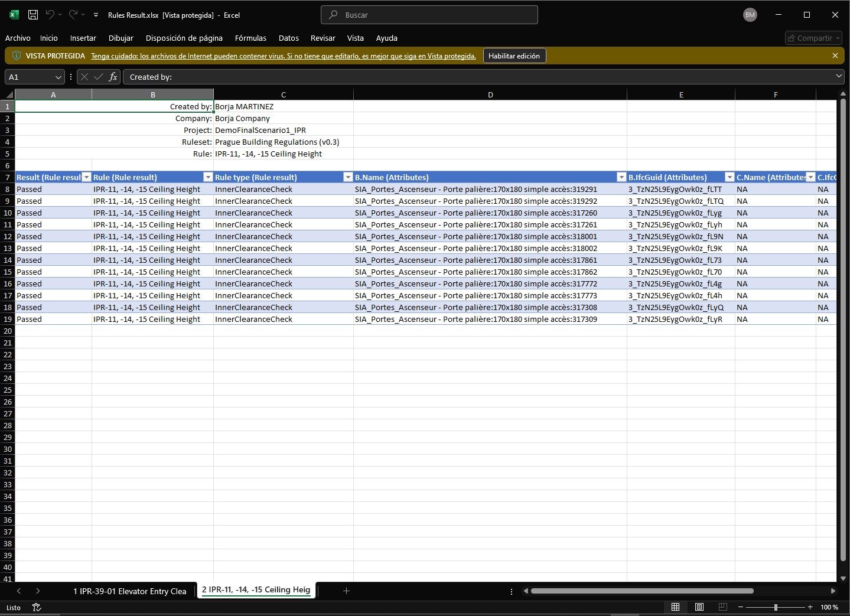Click the Select All corner triangle
Screen dimensions: 850x616
pos(9,94)
